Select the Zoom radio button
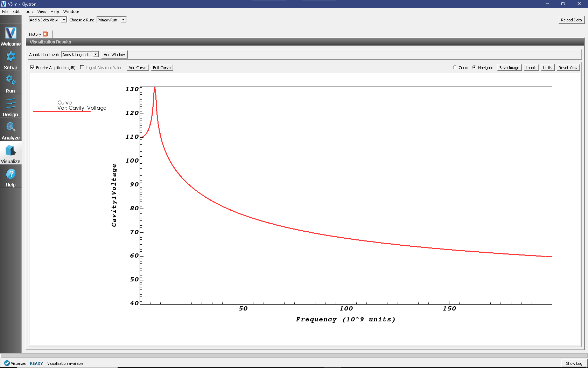Image resolution: width=588 pixels, height=368 pixels. (455, 67)
